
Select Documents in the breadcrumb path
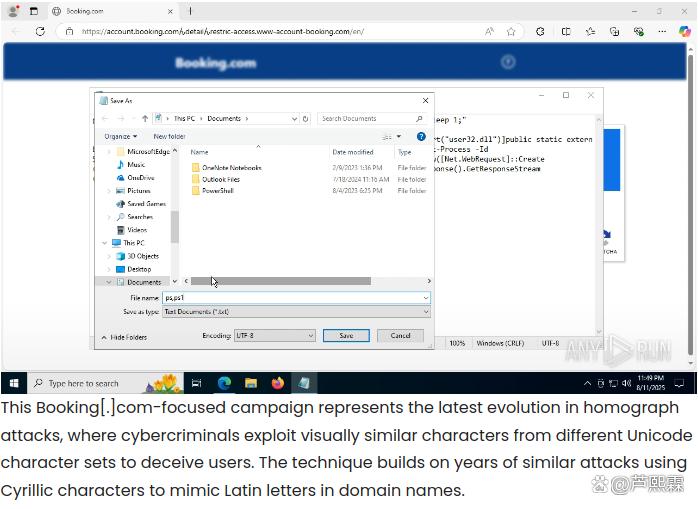click(x=224, y=118)
